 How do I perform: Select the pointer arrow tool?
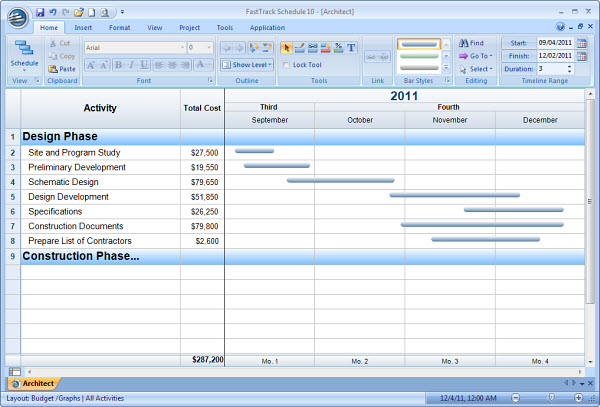click(287, 47)
